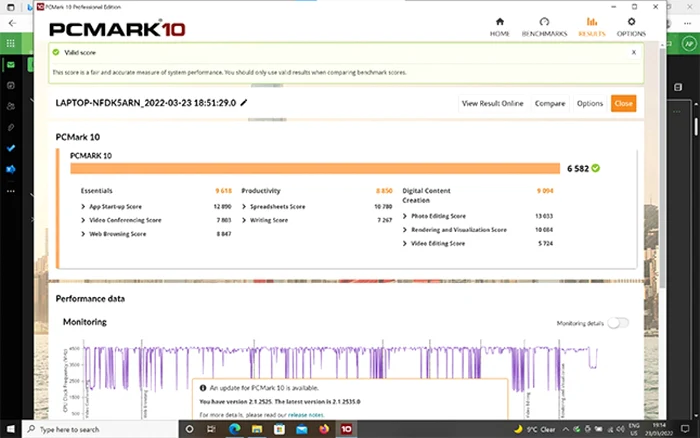This screenshot has width=700, height=438.
Task: Open Task View on taskbar
Action: click(212, 429)
